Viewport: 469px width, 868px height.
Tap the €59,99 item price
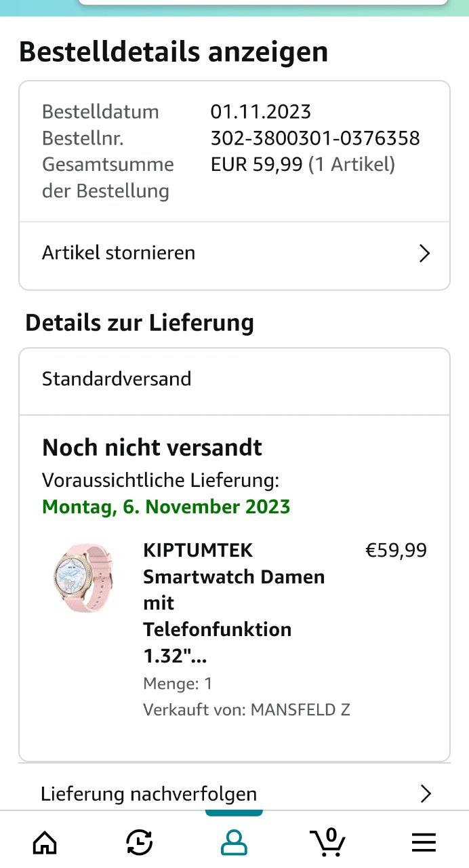396,550
